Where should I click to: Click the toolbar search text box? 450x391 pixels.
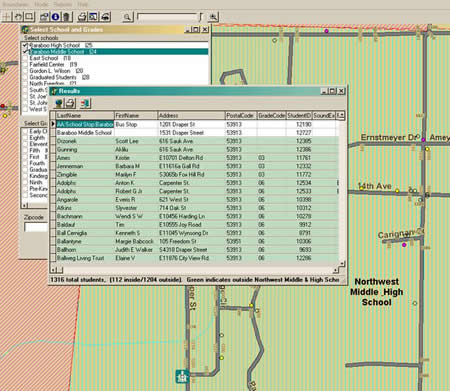click(167, 17)
